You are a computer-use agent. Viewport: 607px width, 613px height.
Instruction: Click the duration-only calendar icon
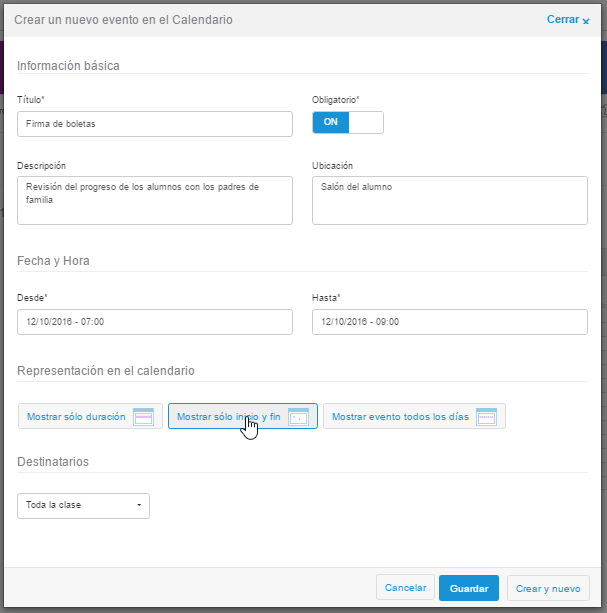tap(143, 417)
